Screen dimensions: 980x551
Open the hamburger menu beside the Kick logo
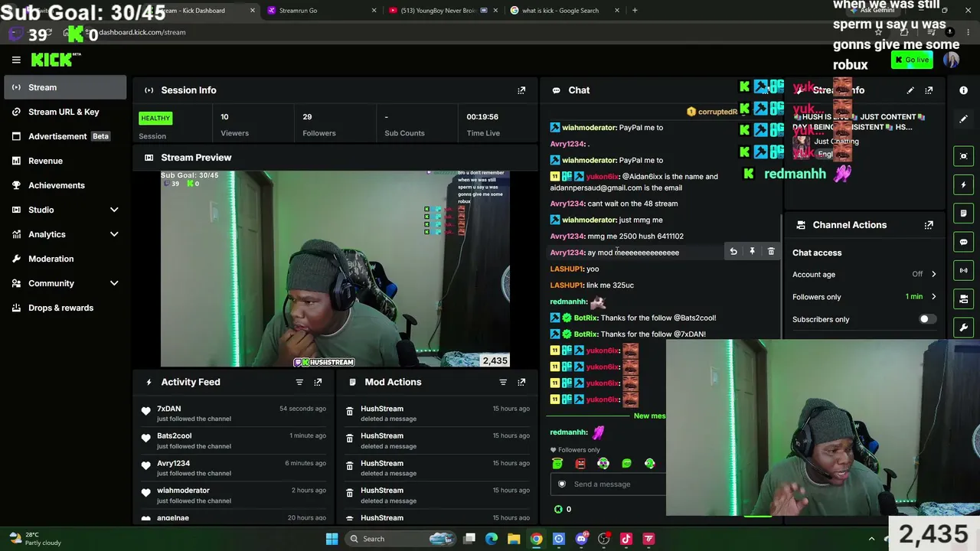click(16, 60)
